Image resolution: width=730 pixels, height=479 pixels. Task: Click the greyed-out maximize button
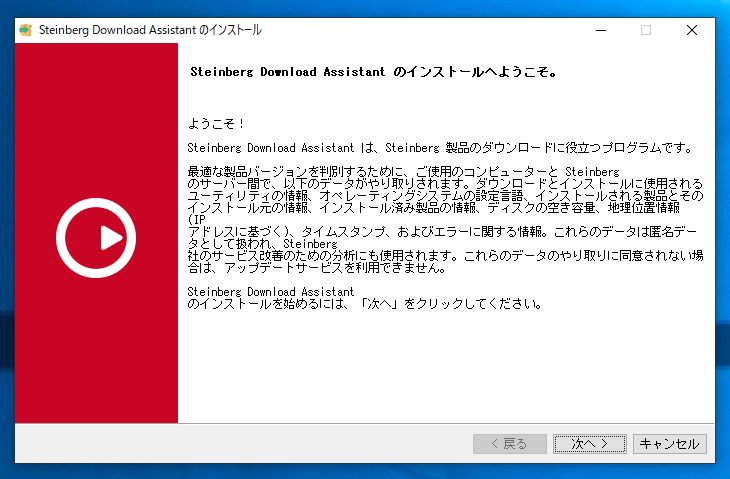coord(646,30)
